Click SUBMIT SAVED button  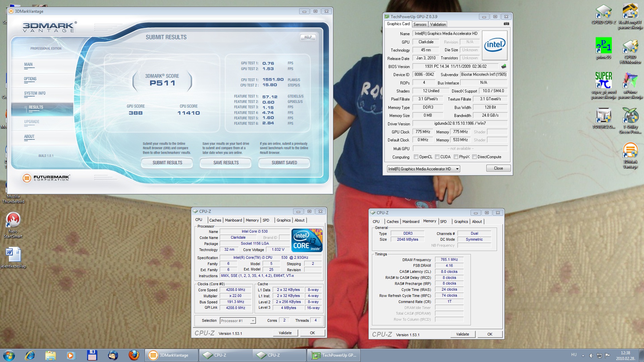[x=284, y=163]
